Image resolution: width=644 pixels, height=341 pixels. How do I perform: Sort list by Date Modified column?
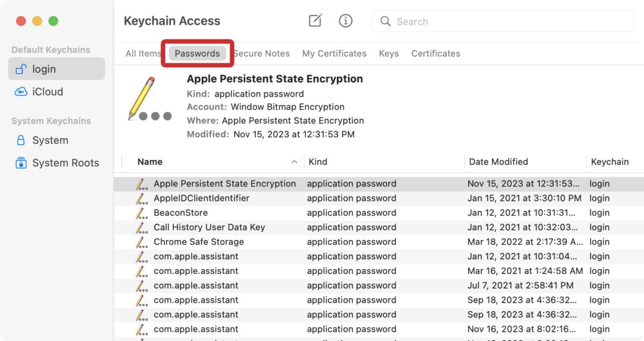(498, 162)
